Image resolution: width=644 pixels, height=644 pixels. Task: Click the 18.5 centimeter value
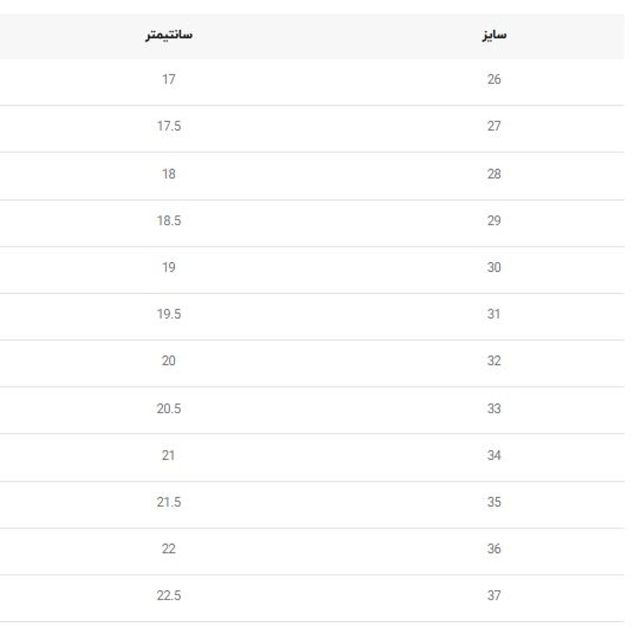169,221
